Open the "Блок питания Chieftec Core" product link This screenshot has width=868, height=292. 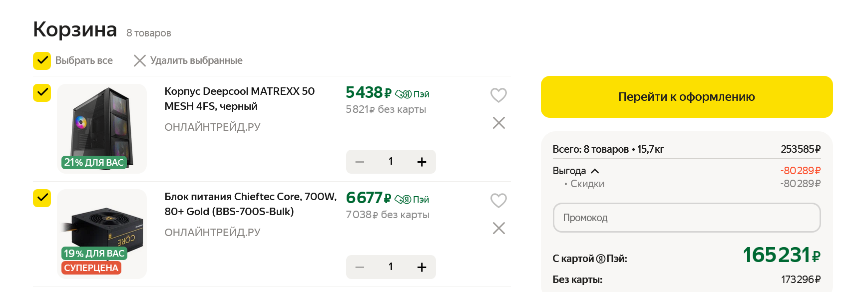[x=250, y=204]
